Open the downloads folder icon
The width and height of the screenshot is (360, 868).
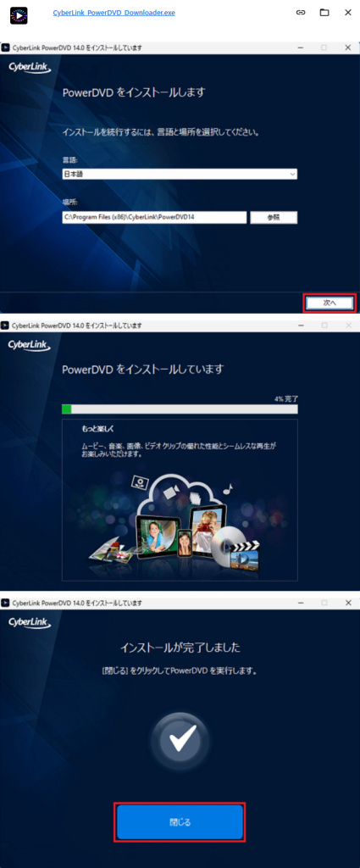[324, 12]
